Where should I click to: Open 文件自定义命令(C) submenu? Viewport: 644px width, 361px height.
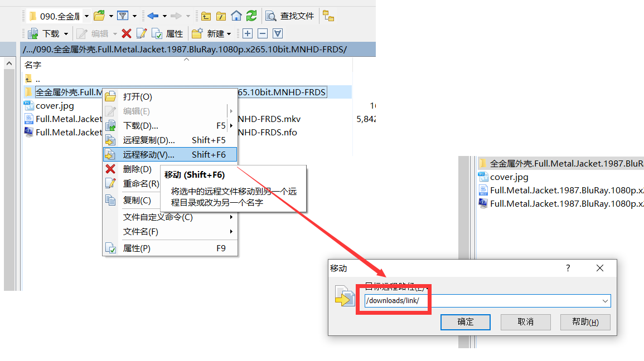170,217
